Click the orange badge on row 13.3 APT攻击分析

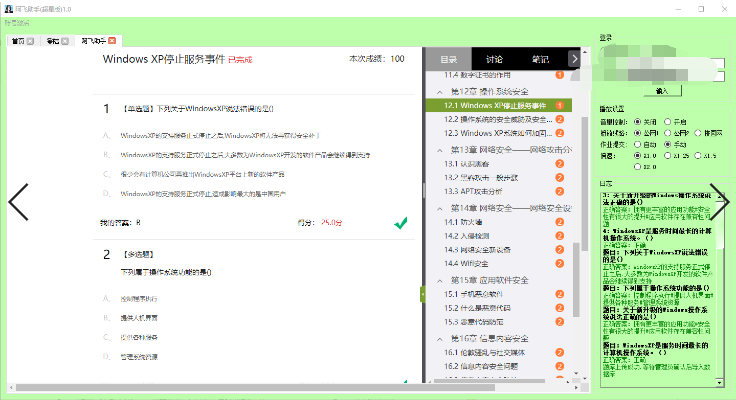pos(560,192)
